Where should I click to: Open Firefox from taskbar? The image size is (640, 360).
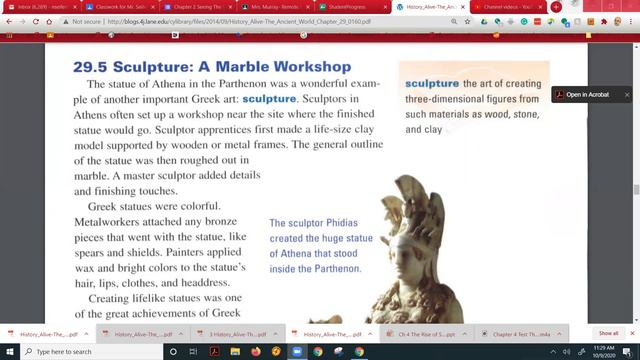pos(256,351)
